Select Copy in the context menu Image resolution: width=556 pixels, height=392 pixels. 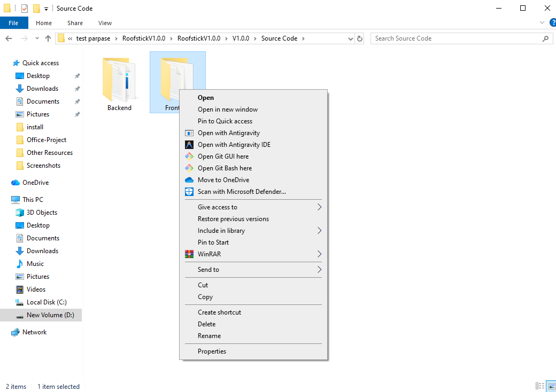[x=253, y=297]
